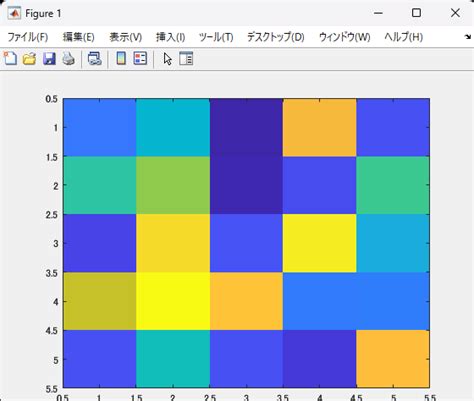474x401 pixels.
Task: Click the MATLAB logo in title bar
Action: [14, 13]
